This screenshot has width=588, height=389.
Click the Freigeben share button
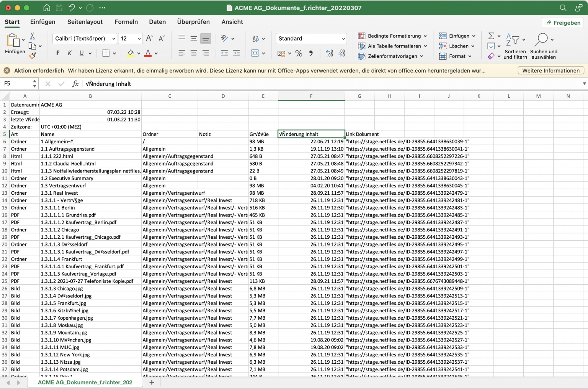563,23
